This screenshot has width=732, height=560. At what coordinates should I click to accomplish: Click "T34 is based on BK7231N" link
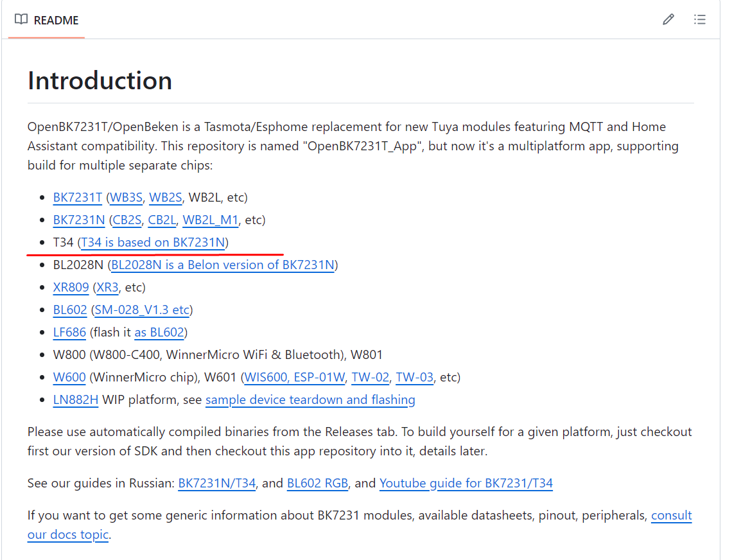pyautogui.click(x=153, y=242)
